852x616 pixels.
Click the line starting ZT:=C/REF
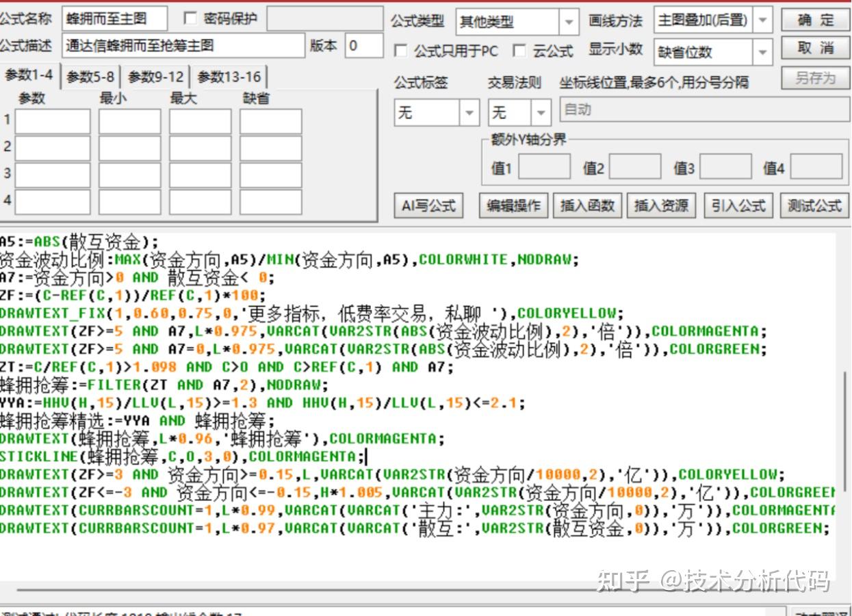click(227, 367)
